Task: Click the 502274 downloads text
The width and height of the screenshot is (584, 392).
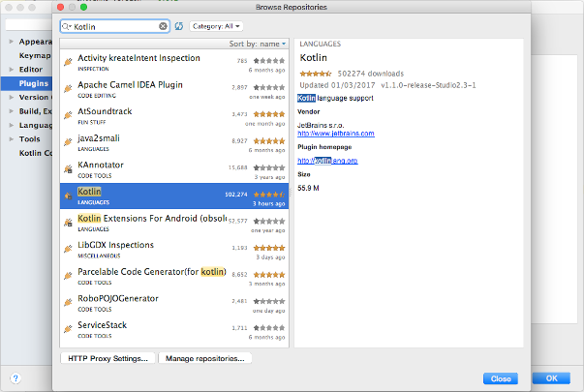Action: click(371, 74)
